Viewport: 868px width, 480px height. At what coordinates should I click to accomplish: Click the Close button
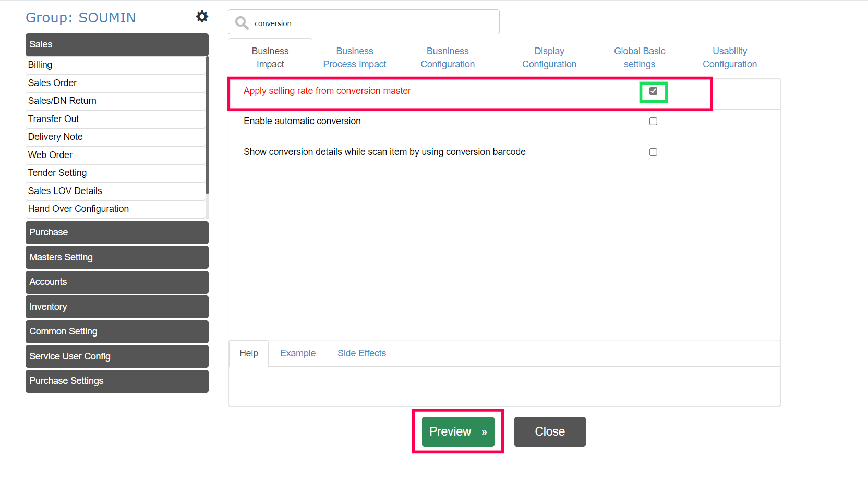(x=550, y=432)
